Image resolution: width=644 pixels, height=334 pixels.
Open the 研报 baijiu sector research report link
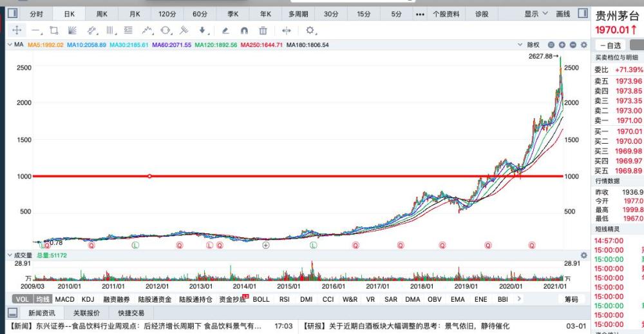[x=406, y=326]
